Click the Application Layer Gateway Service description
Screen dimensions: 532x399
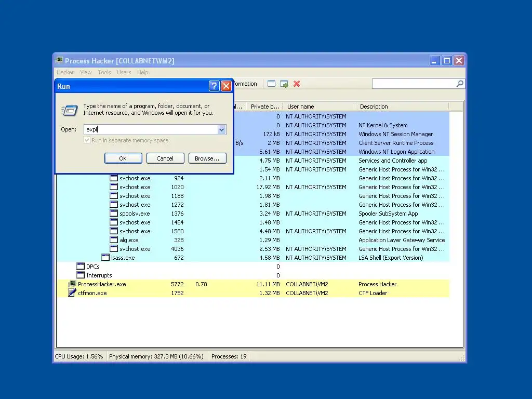(x=402, y=240)
